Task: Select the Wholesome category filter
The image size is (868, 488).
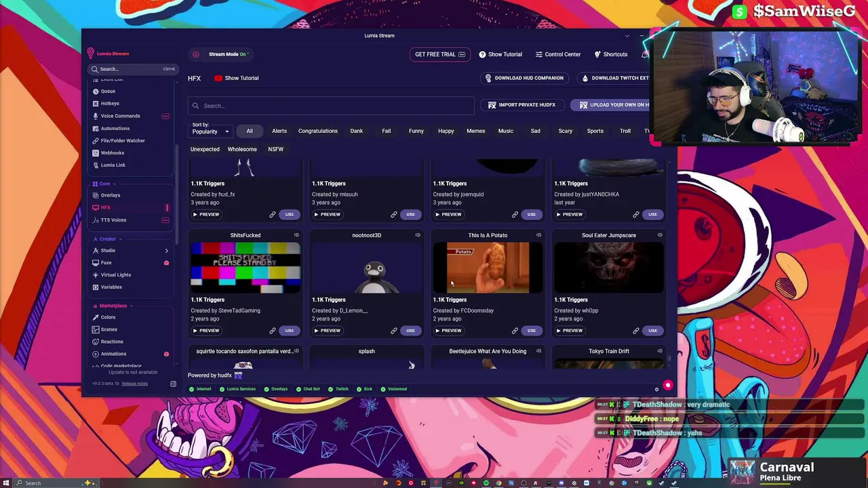Action: pyautogui.click(x=242, y=149)
